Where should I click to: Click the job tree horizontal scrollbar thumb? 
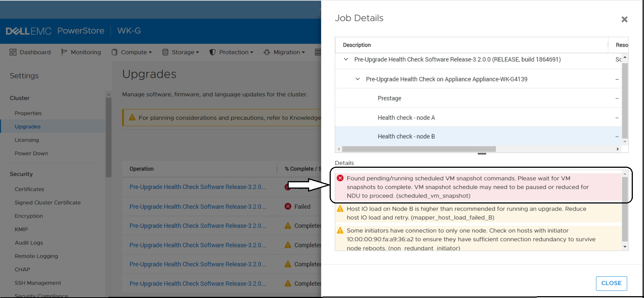point(419,149)
